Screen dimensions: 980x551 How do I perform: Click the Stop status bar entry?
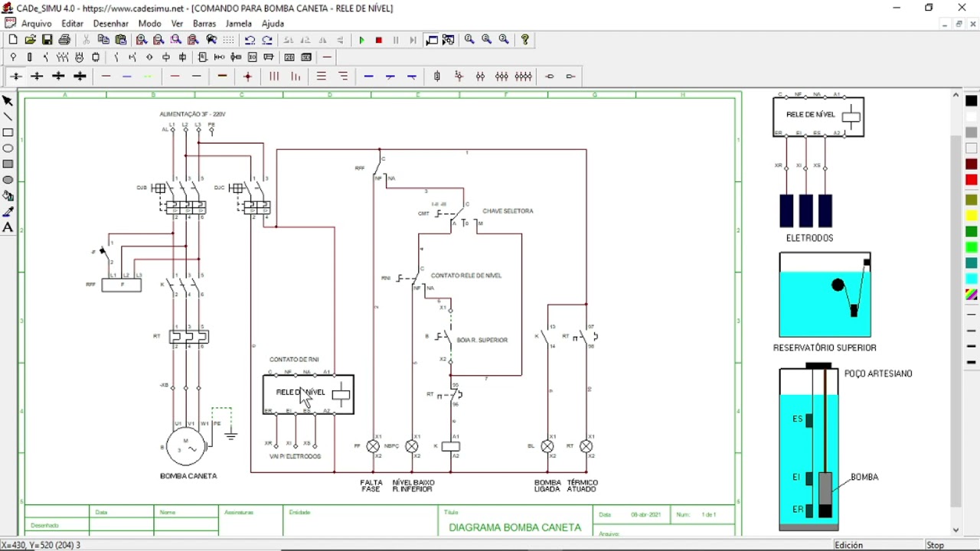[x=936, y=545]
